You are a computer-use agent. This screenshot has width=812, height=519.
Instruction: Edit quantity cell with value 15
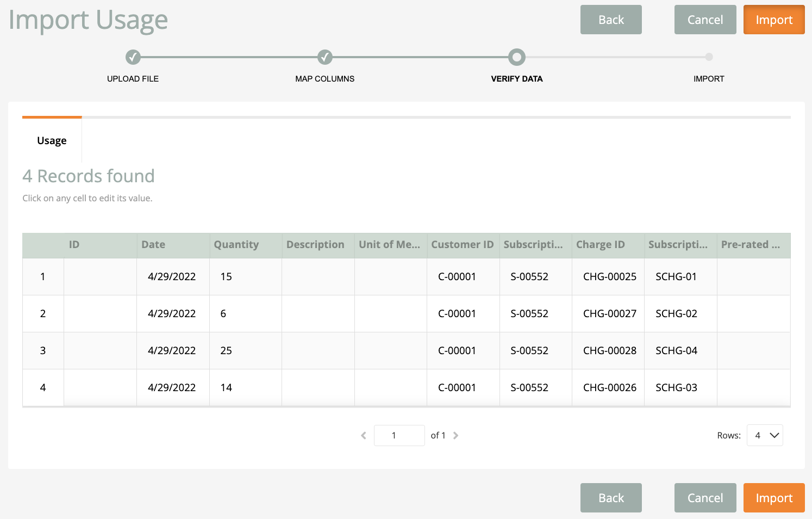(x=246, y=276)
